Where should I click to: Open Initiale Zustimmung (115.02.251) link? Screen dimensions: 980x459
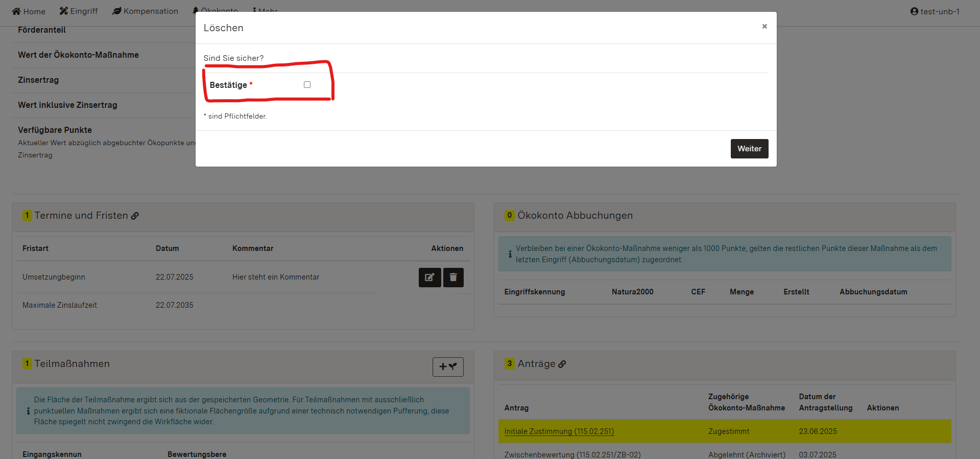click(x=559, y=431)
